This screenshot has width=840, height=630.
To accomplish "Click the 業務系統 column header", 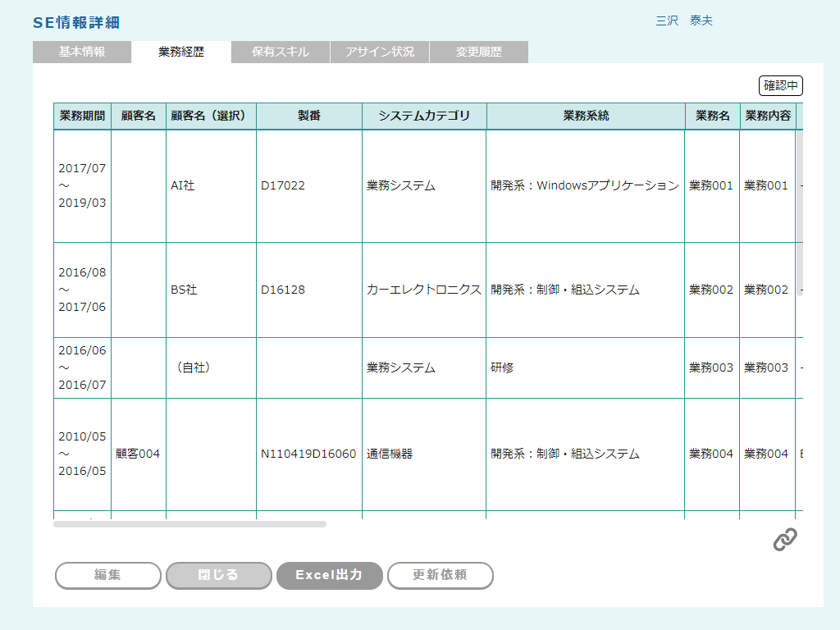I will coord(586,116).
